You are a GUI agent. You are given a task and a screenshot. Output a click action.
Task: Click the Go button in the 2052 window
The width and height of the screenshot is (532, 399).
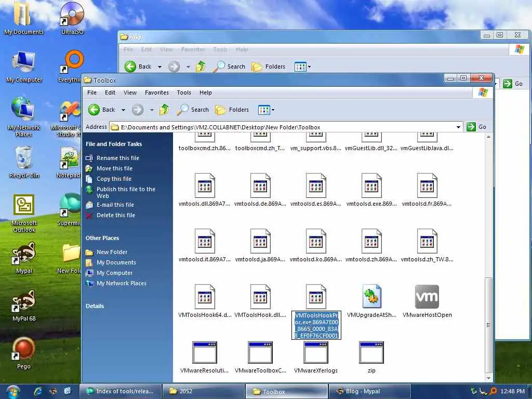(513, 84)
